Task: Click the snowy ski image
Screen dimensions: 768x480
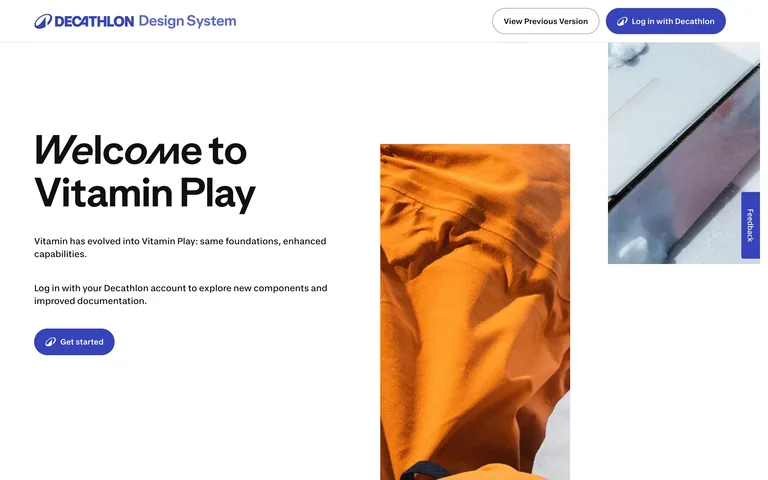Action: coord(684,153)
